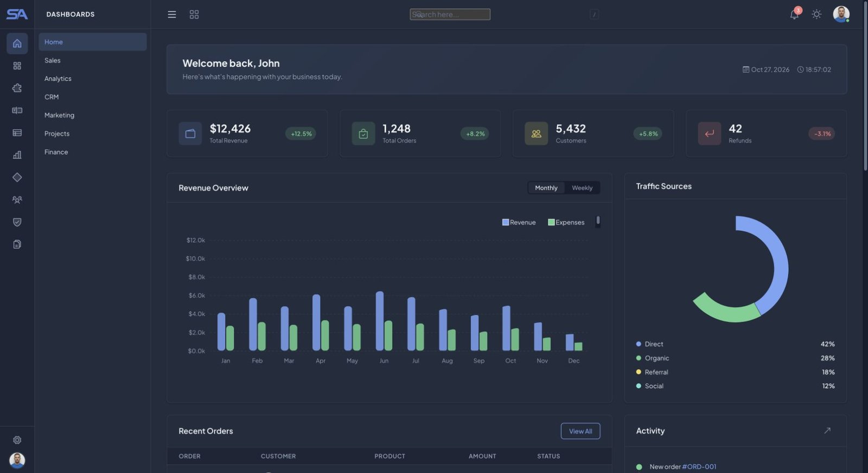Viewport: 868px width, 473px height.
Task: Toggle Revenue series in chart legend
Action: 519,223
